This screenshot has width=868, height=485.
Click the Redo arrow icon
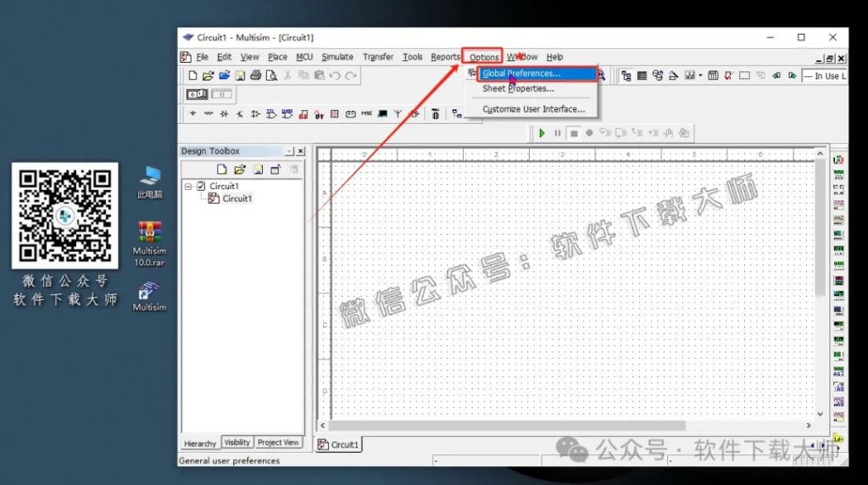[350, 75]
